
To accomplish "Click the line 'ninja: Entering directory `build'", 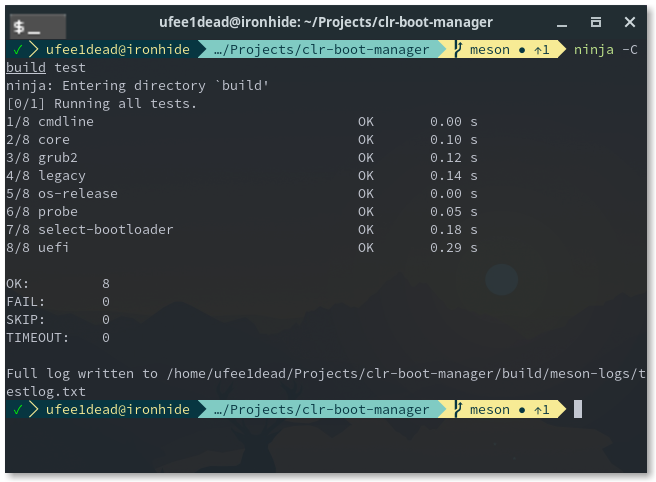I will (137, 86).
